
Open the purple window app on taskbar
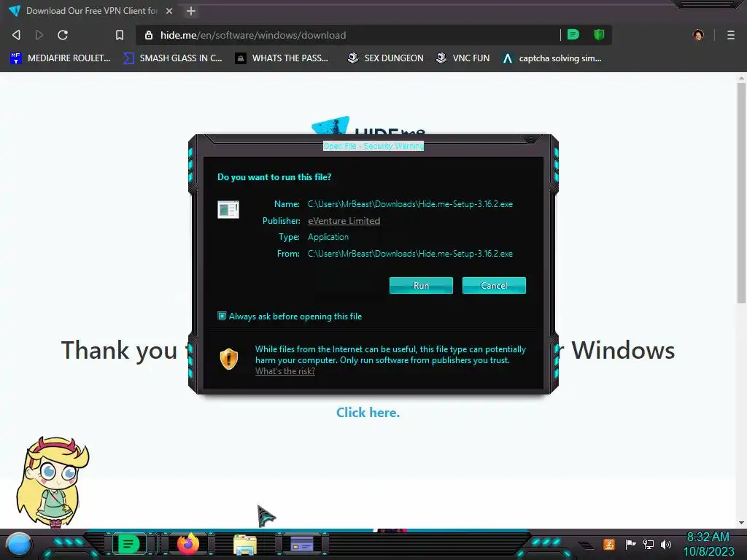301,544
